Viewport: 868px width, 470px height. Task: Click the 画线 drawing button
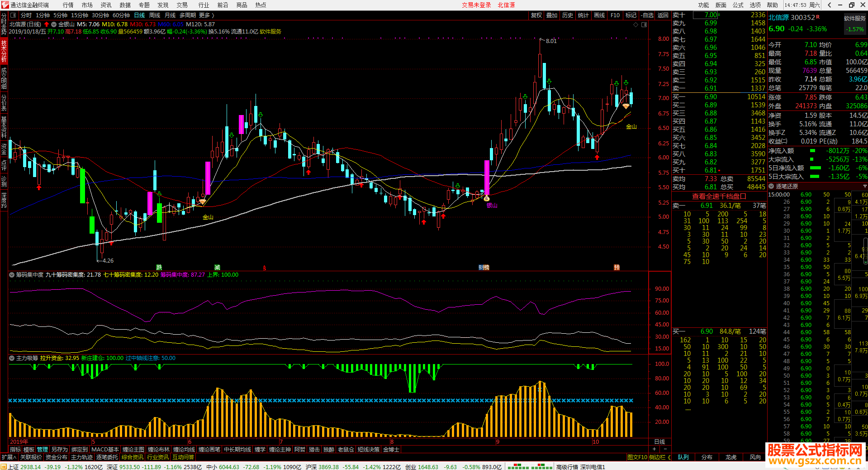(x=599, y=15)
